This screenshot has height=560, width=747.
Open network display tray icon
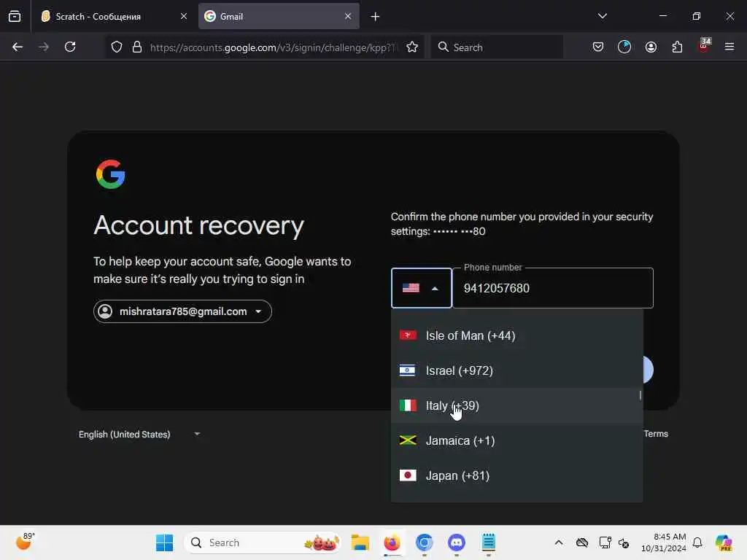coord(605,542)
